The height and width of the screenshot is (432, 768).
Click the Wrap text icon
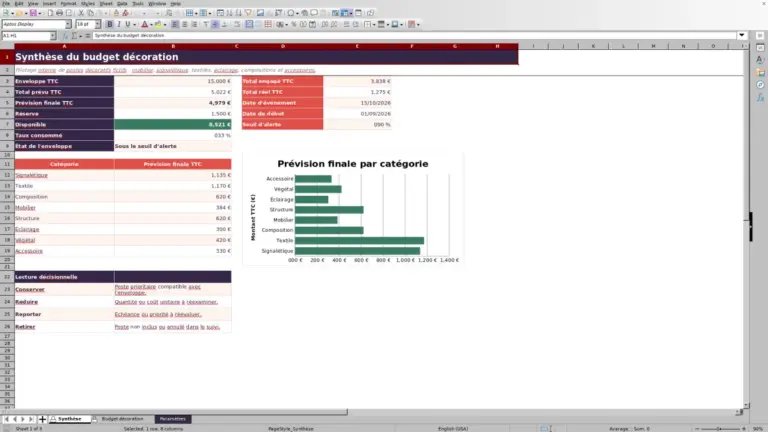click(237, 24)
